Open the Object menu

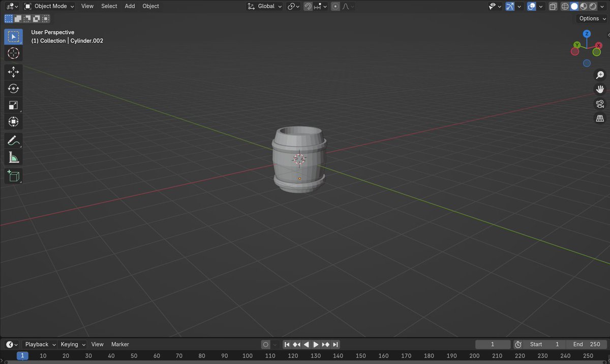(150, 7)
